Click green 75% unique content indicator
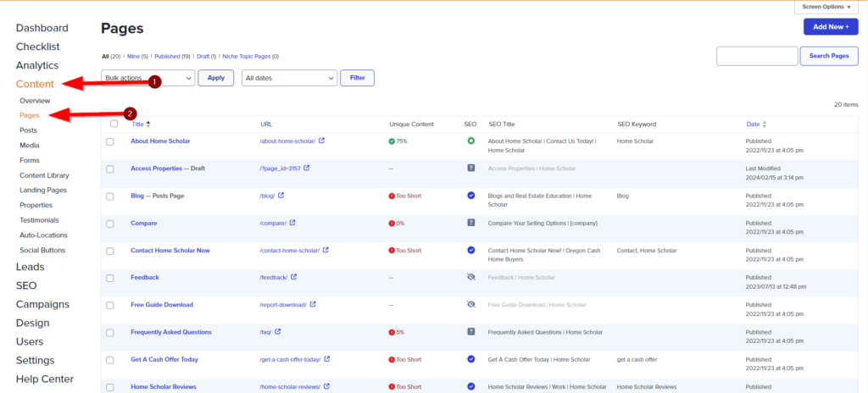 (x=398, y=141)
